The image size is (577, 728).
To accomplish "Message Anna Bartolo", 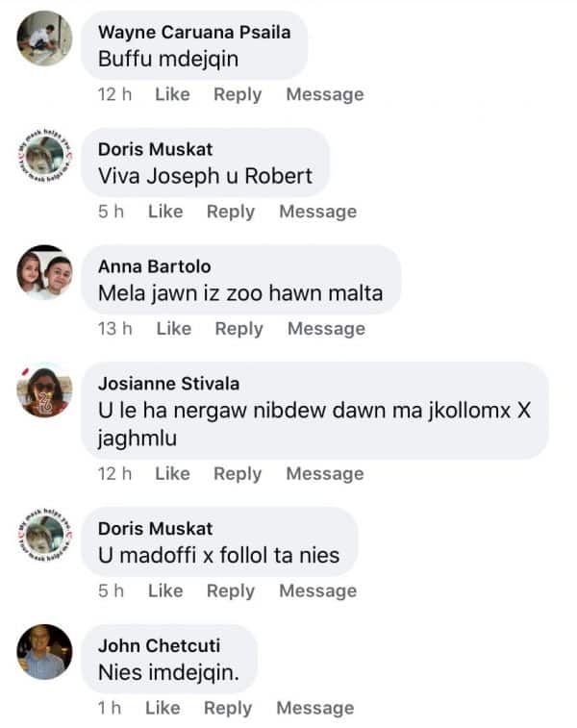I will click(x=326, y=329).
